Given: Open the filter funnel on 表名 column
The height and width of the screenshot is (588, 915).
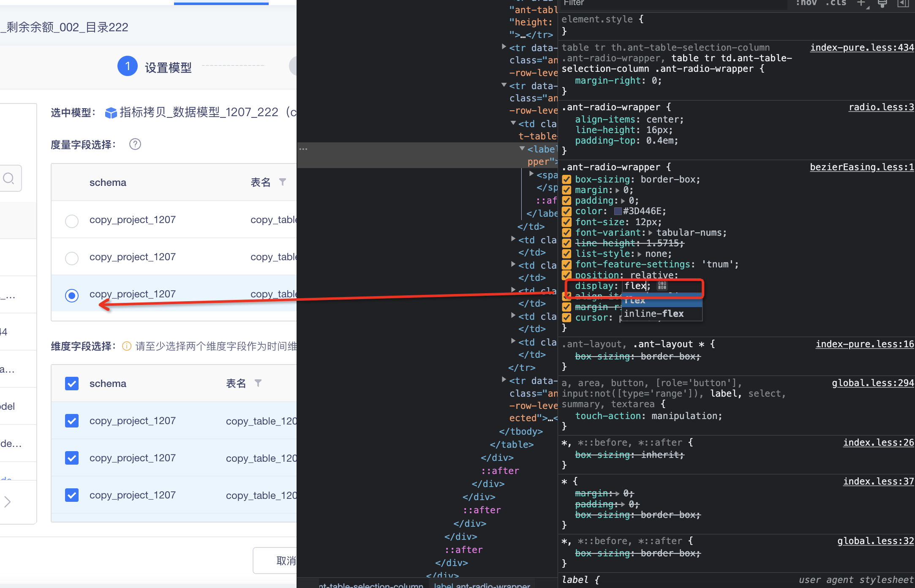Looking at the screenshot, I should point(283,182).
